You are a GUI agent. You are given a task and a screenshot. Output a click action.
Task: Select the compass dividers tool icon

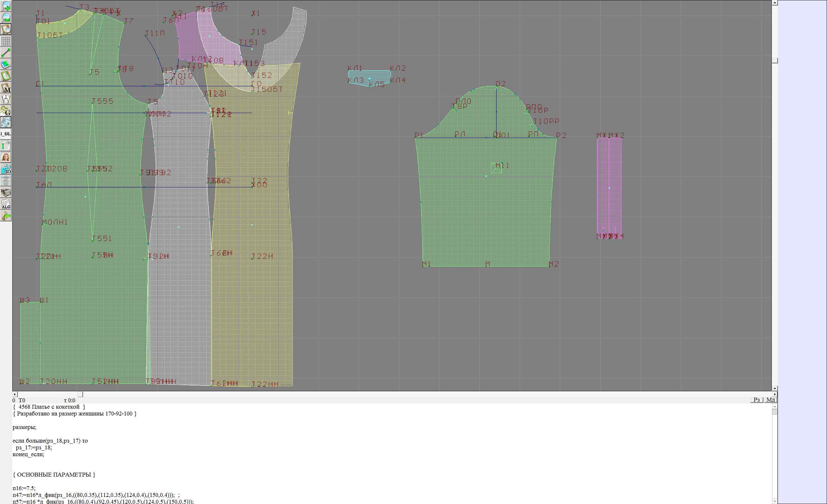[x=6, y=99]
